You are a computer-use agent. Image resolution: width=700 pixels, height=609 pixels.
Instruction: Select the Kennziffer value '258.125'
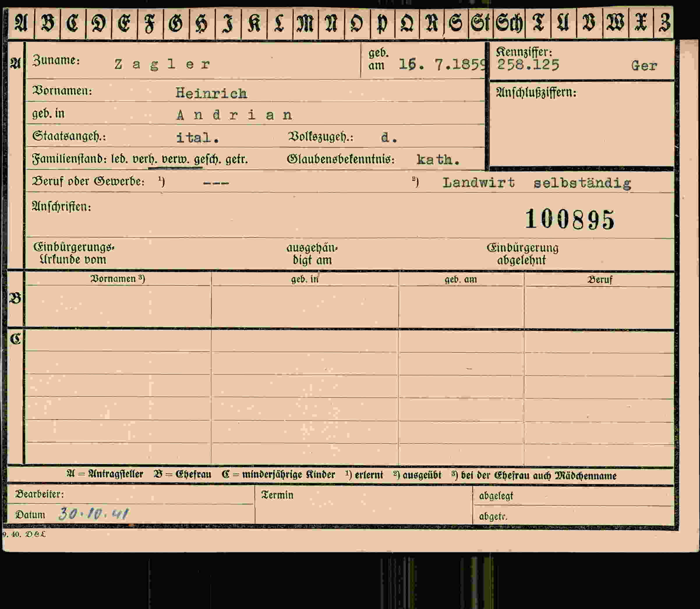(x=528, y=65)
